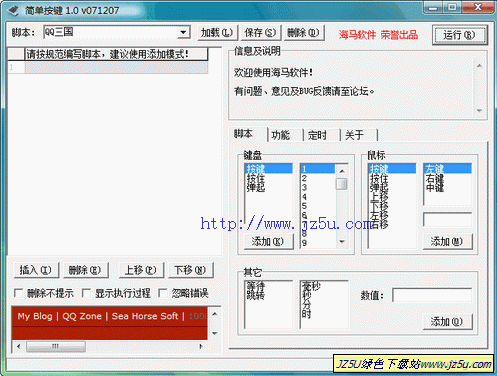This screenshot has width=497, height=376.
Task: Click the 海马软件 荣誉出品 red link
Action: click(x=378, y=34)
